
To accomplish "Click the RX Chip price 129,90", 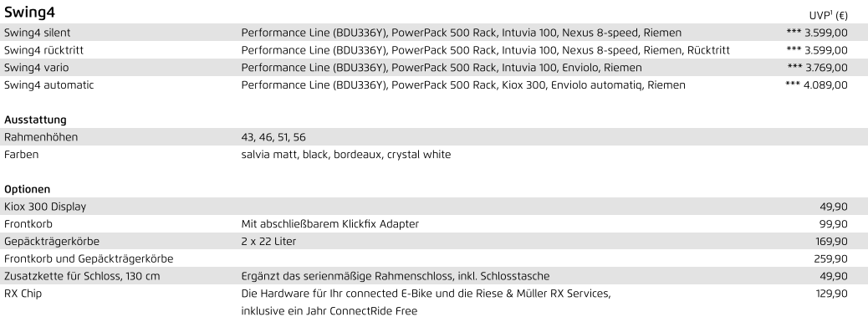I will pos(831,294).
